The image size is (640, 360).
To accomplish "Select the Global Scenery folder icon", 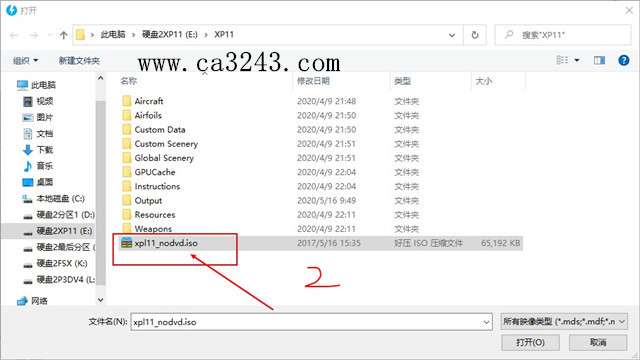I will coord(127,158).
